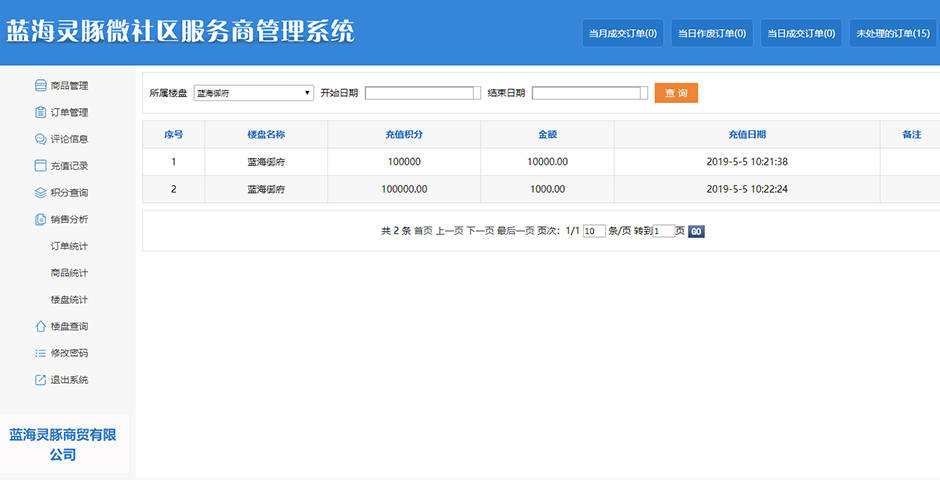The height and width of the screenshot is (480, 940).
Task: Select cell with points 100000.00 in row 2
Action: [x=404, y=189]
